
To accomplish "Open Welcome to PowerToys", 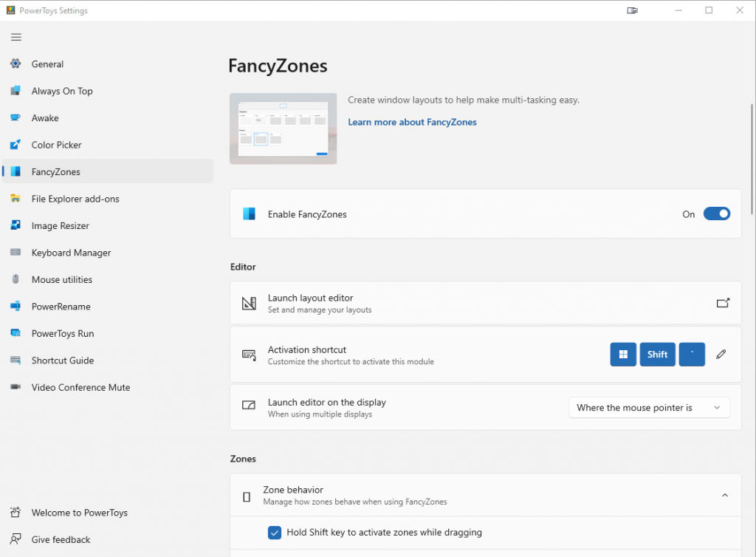I will (x=108, y=512).
